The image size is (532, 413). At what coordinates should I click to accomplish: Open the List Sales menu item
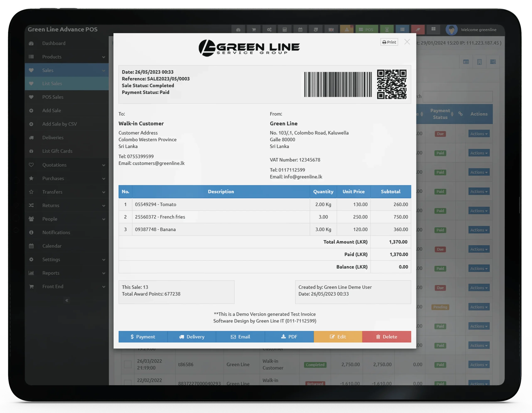[x=66, y=83]
